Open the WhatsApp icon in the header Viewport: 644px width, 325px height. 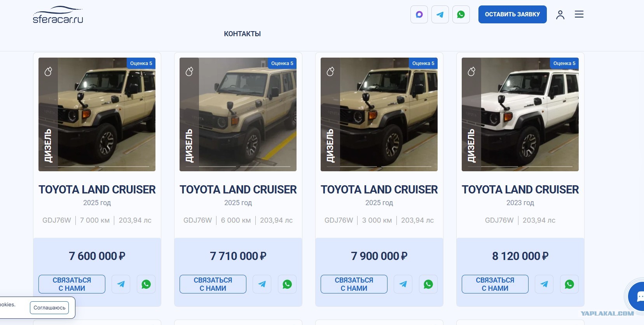point(461,14)
